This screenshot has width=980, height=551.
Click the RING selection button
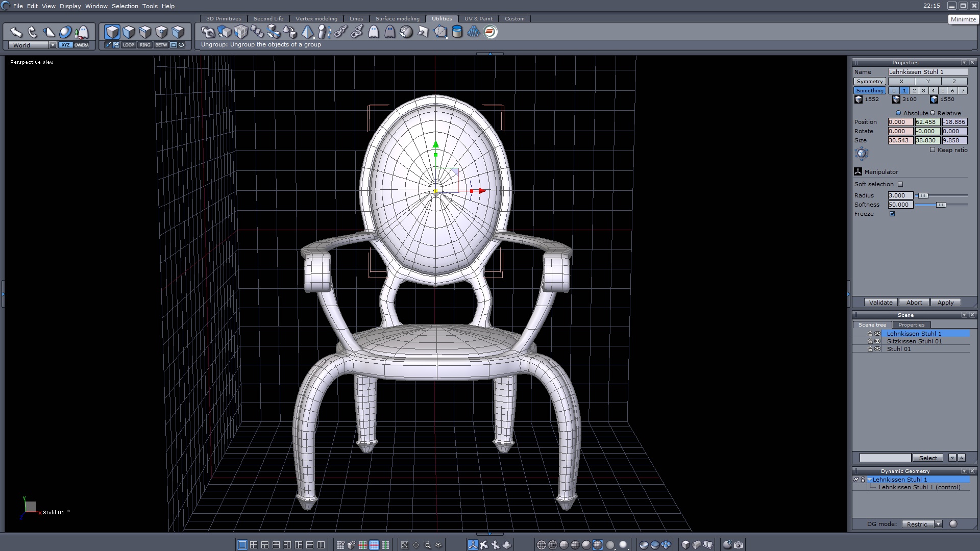(x=145, y=45)
